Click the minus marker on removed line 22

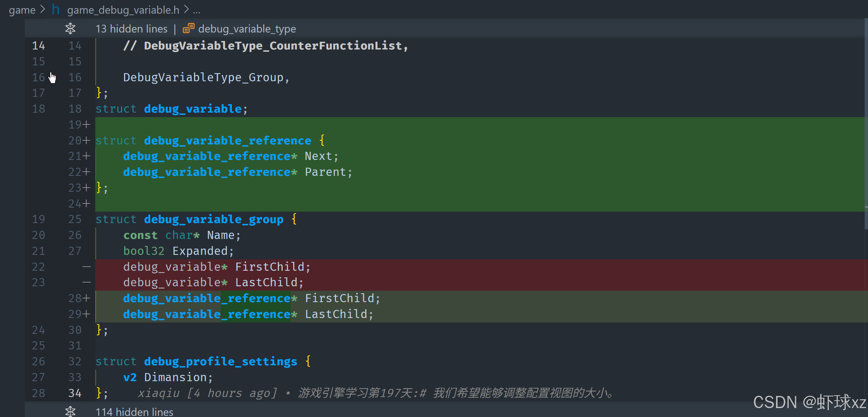click(x=86, y=266)
